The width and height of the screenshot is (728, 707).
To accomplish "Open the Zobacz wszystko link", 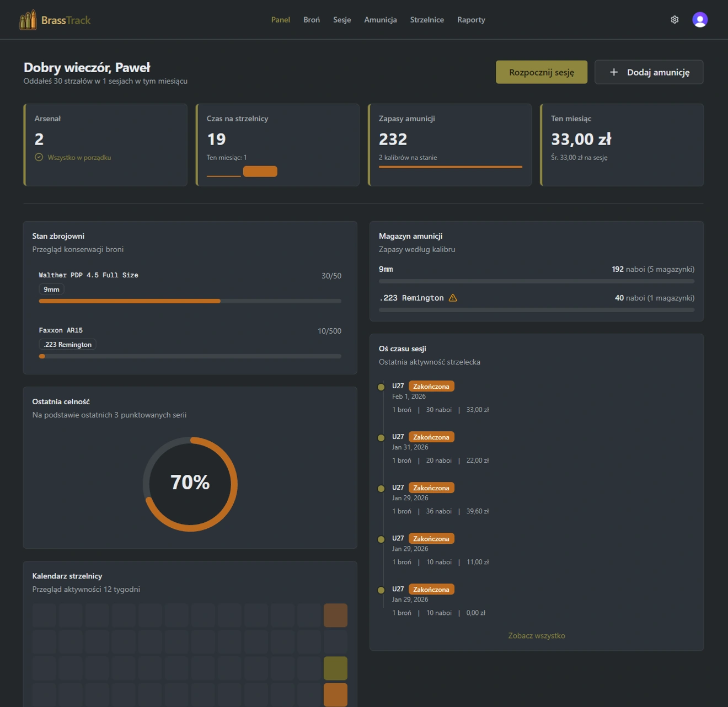I will [x=536, y=635].
